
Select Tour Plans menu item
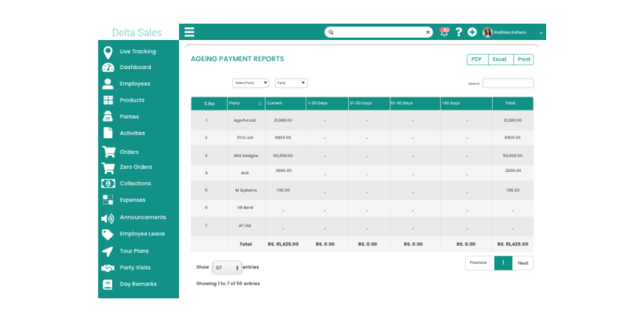[134, 251]
